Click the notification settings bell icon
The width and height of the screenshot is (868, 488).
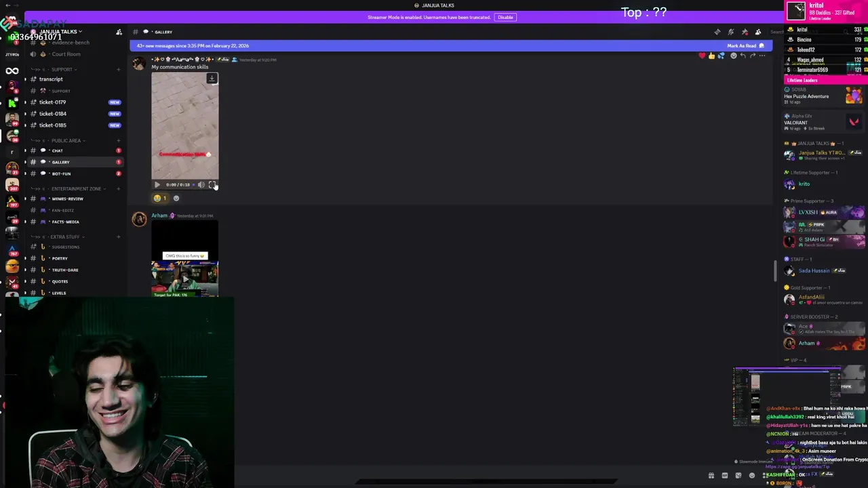coord(731,32)
